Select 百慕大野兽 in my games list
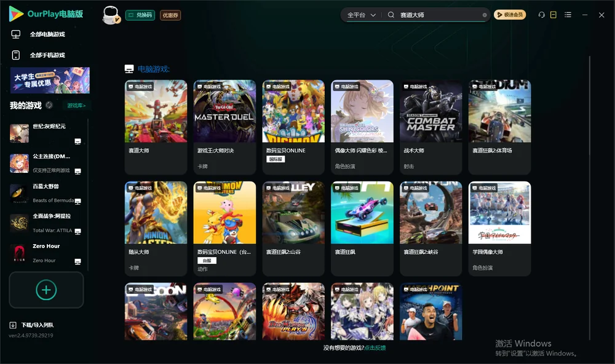The image size is (615, 364). pyautogui.click(x=46, y=193)
